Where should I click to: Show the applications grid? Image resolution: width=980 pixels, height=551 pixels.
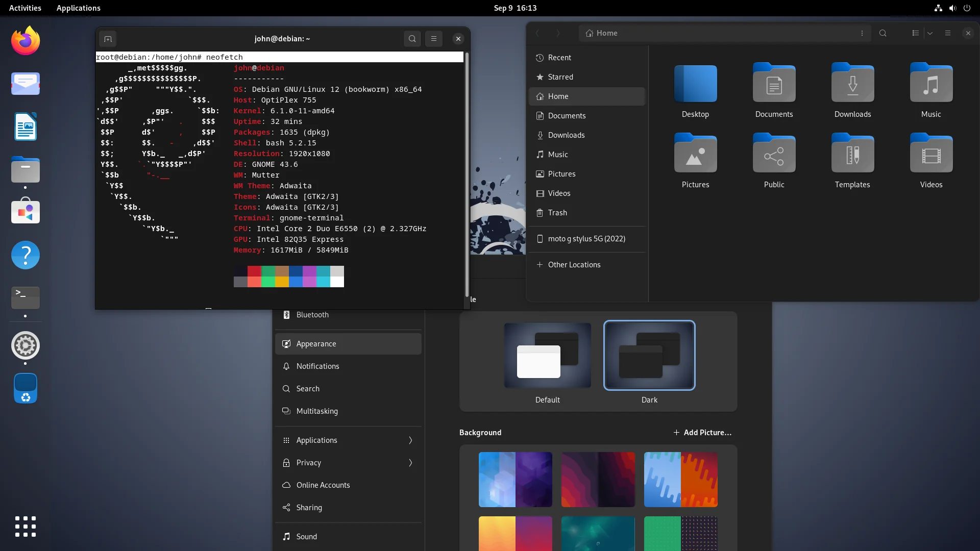[x=26, y=526]
